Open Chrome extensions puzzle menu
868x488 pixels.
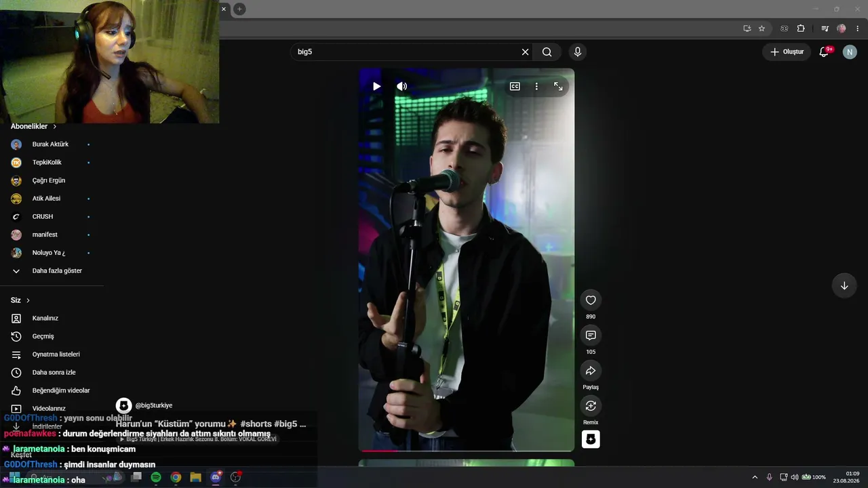click(x=801, y=28)
